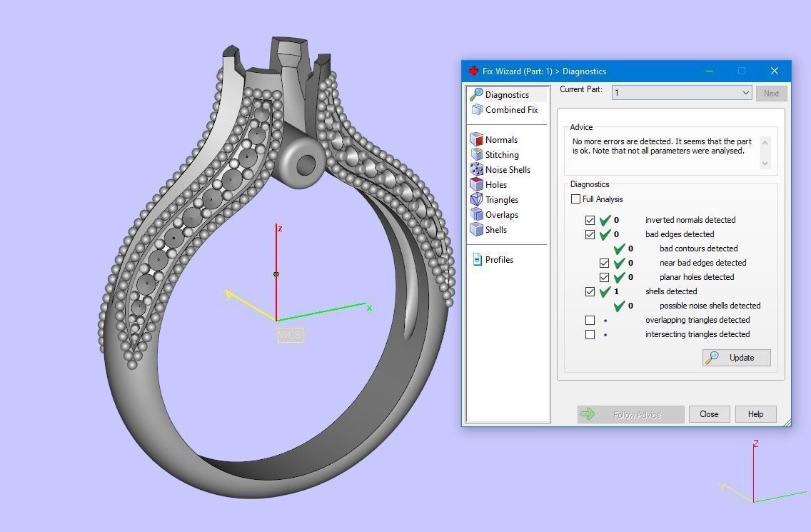Image resolution: width=811 pixels, height=532 pixels.
Task: Click 'inverted normals detected' text
Action: pos(690,220)
